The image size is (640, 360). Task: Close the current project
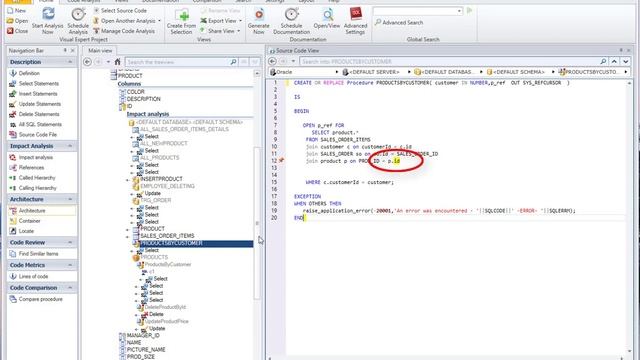pos(18,31)
